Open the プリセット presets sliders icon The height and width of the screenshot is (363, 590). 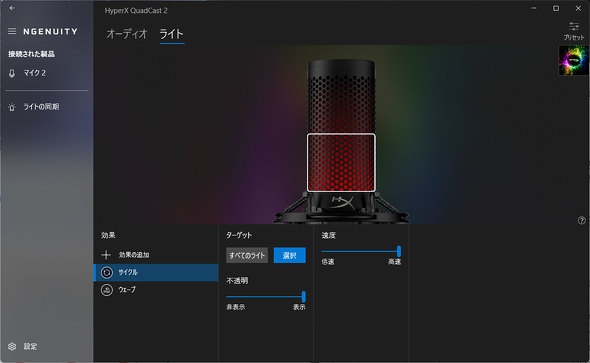(x=574, y=26)
